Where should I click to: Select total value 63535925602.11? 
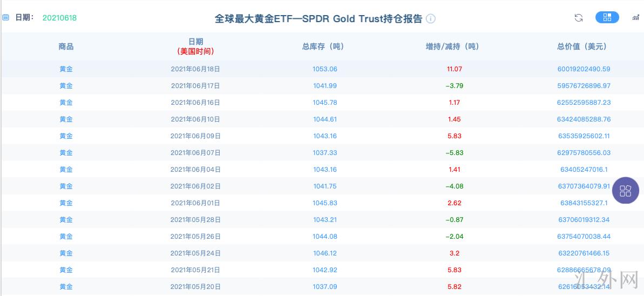pos(584,136)
